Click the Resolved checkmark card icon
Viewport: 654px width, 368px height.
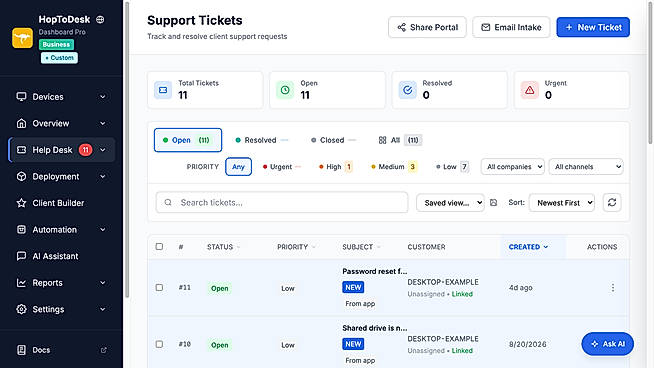coord(407,90)
